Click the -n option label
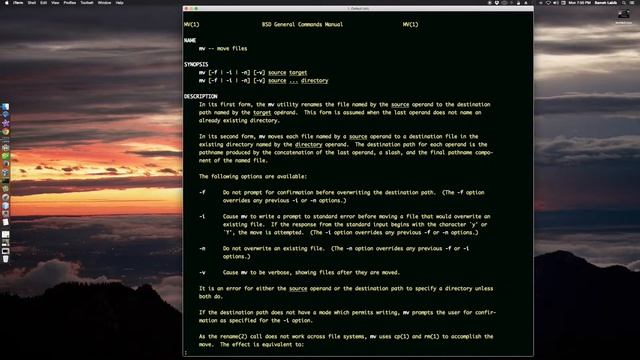 pyautogui.click(x=202, y=248)
